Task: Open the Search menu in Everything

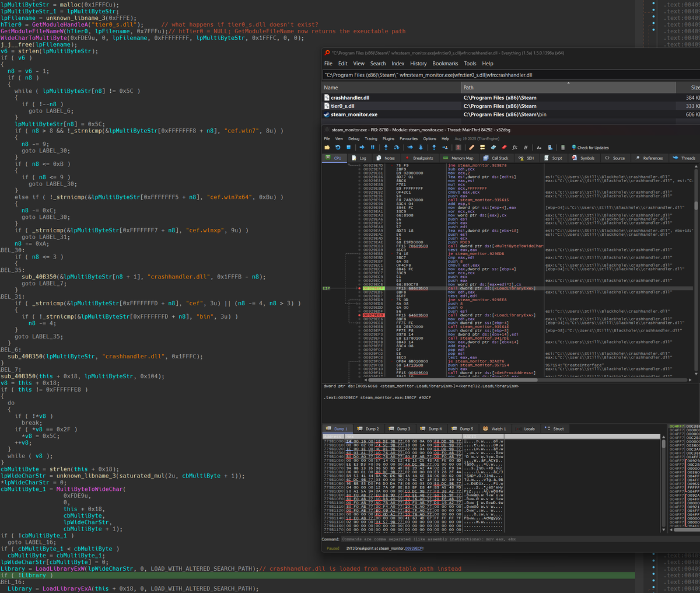Action: click(x=378, y=64)
